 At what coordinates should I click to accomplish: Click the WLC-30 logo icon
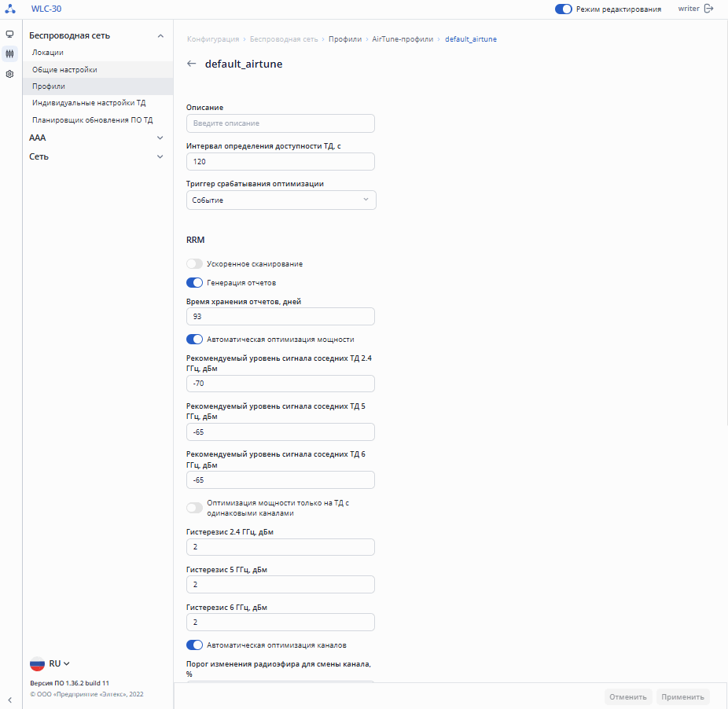coord(10,9)
